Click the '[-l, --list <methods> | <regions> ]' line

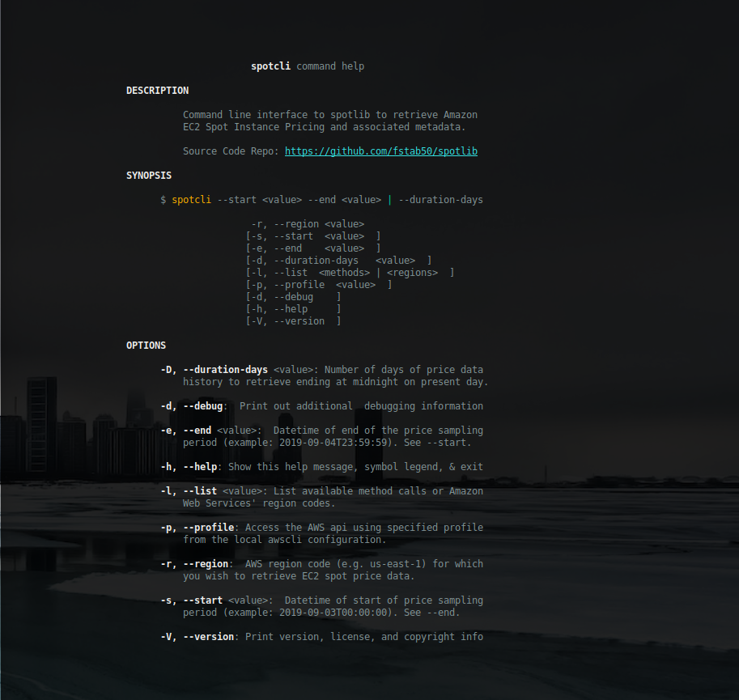350,273
